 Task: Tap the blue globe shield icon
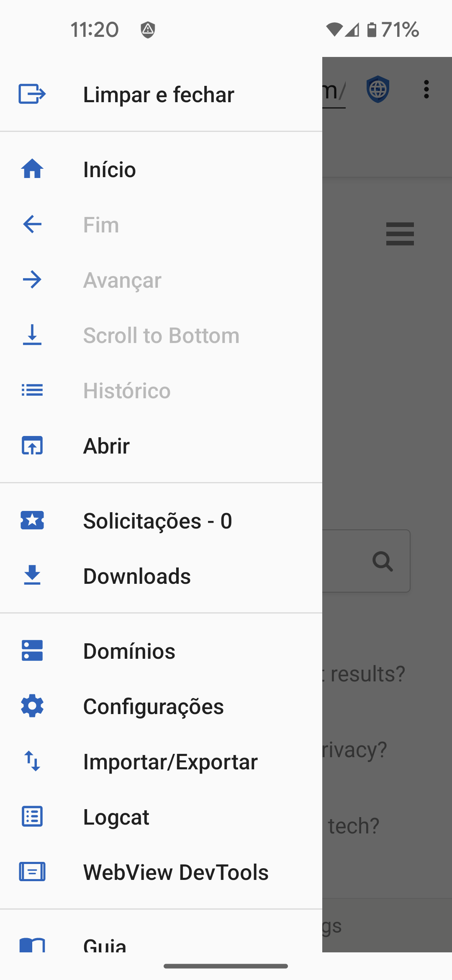tap(378, 89)
